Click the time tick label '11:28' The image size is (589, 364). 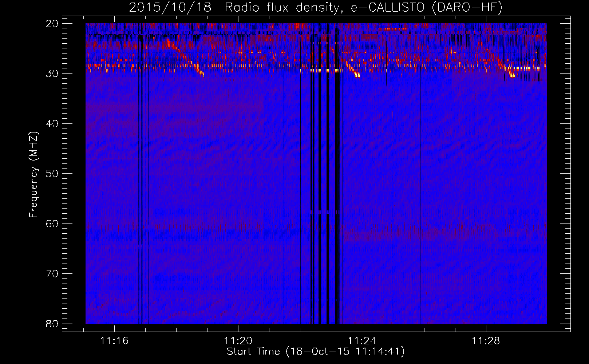pyautogui.click(x=486, y=341)
